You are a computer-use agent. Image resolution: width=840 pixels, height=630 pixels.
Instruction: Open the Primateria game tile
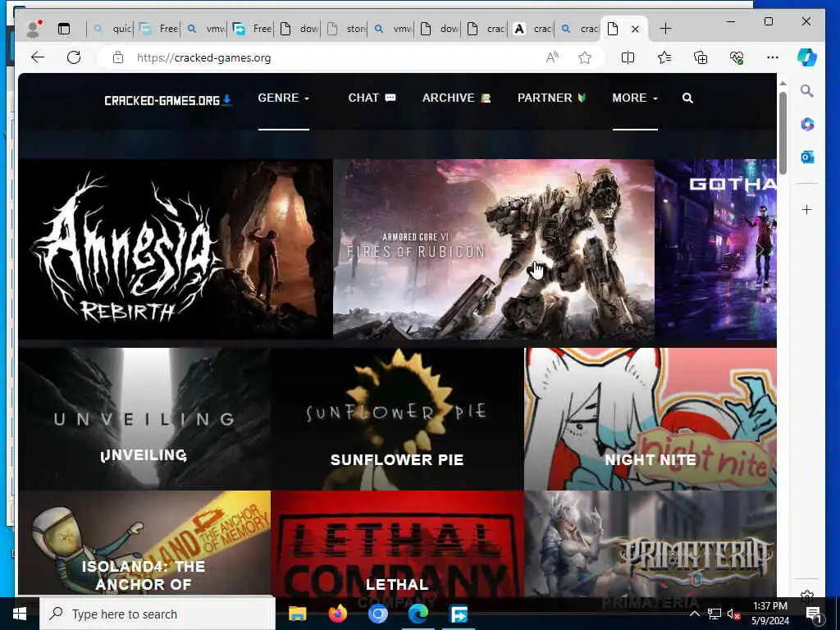point(651,544)
